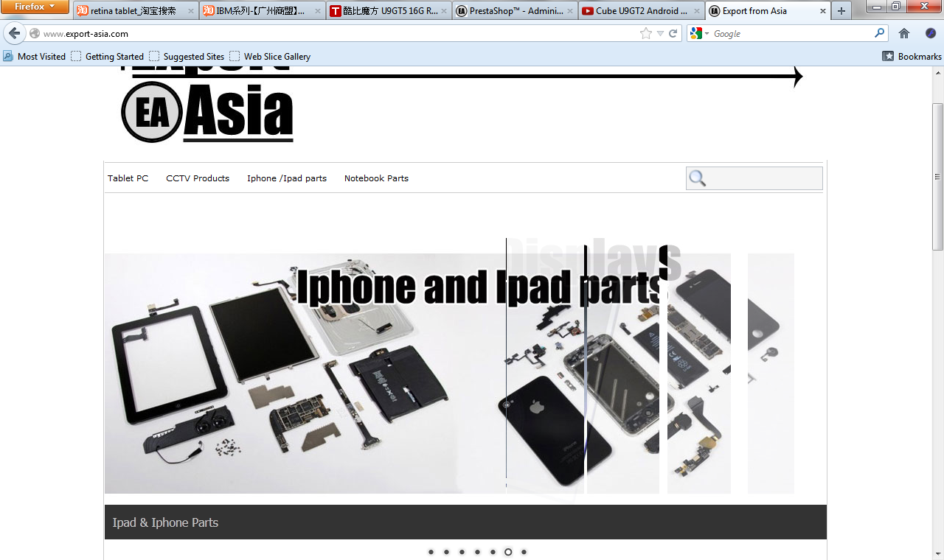Open the orange Firefox menu button
Screen dimensions: 944x560
35,7
